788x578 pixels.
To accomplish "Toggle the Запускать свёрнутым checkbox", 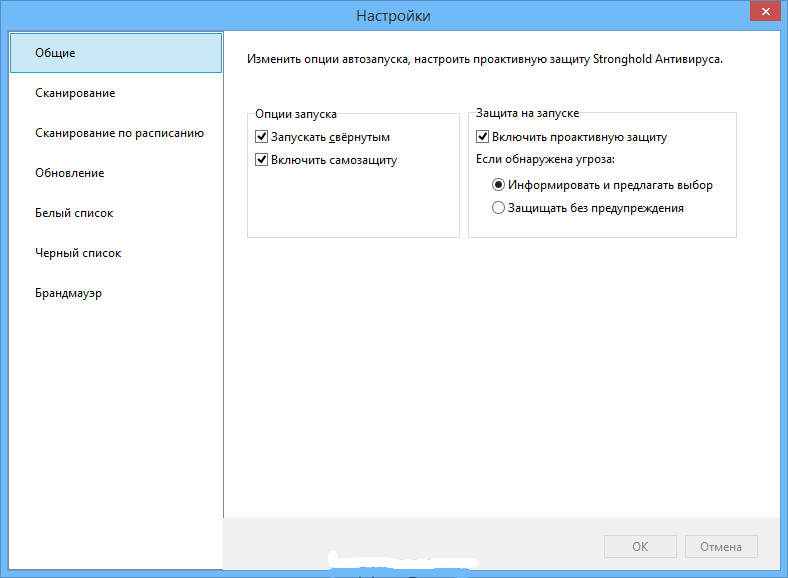I will coord(261,137).
